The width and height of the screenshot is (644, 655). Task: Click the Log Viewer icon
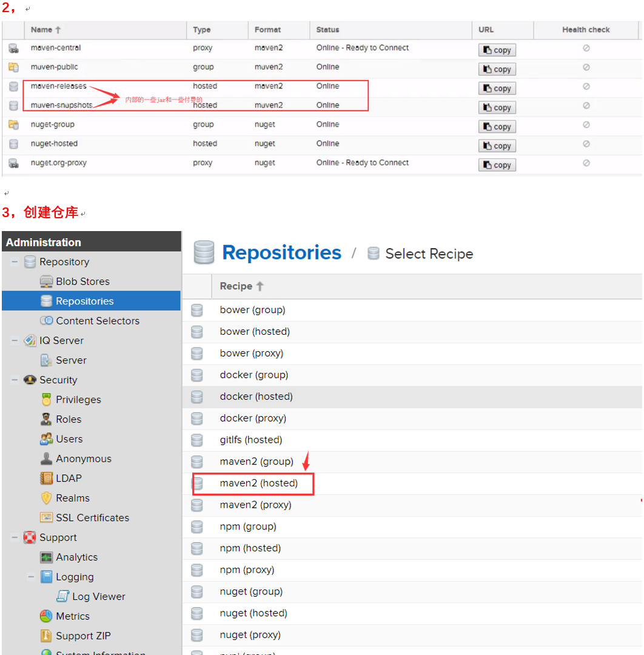(62, 596)
